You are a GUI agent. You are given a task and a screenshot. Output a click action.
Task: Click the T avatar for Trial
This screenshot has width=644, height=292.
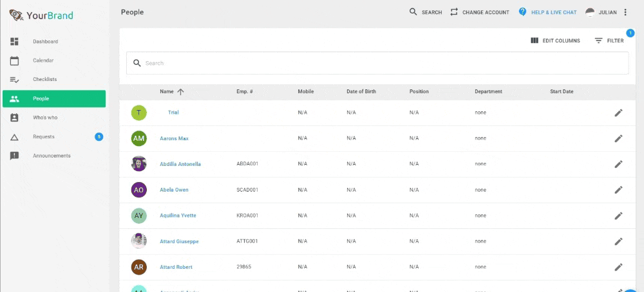pos(139,113)
